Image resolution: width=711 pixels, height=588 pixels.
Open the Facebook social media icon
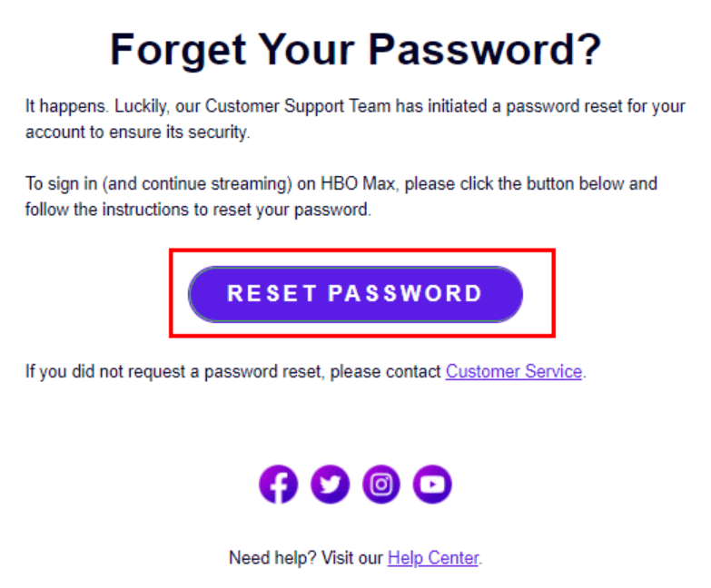[278, 485]
